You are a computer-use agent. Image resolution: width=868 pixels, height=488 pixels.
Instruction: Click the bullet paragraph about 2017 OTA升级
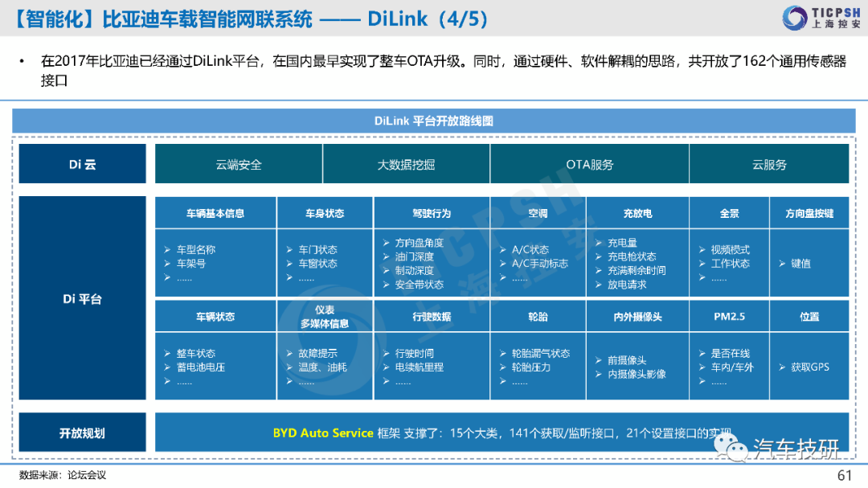pos(444,71)
